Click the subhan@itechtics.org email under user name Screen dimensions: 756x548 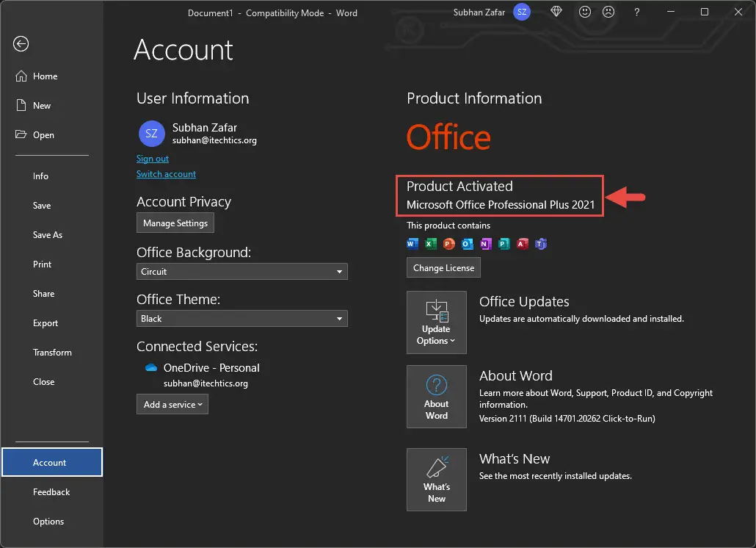coord(214,140)
